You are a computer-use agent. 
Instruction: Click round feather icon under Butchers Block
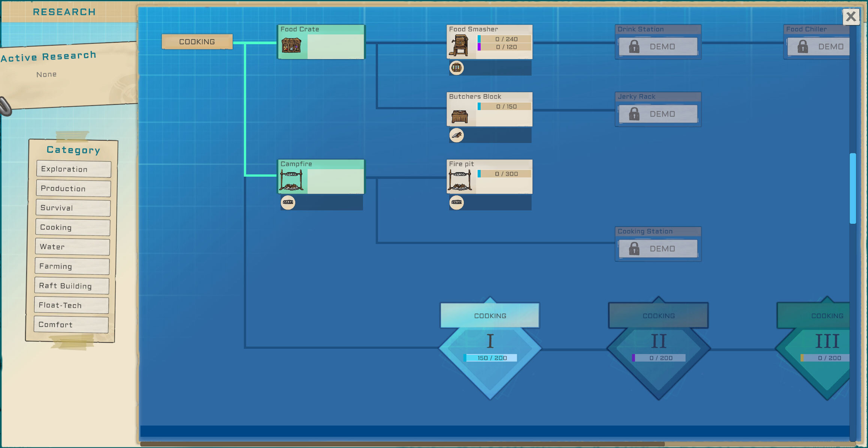(456, 135)
